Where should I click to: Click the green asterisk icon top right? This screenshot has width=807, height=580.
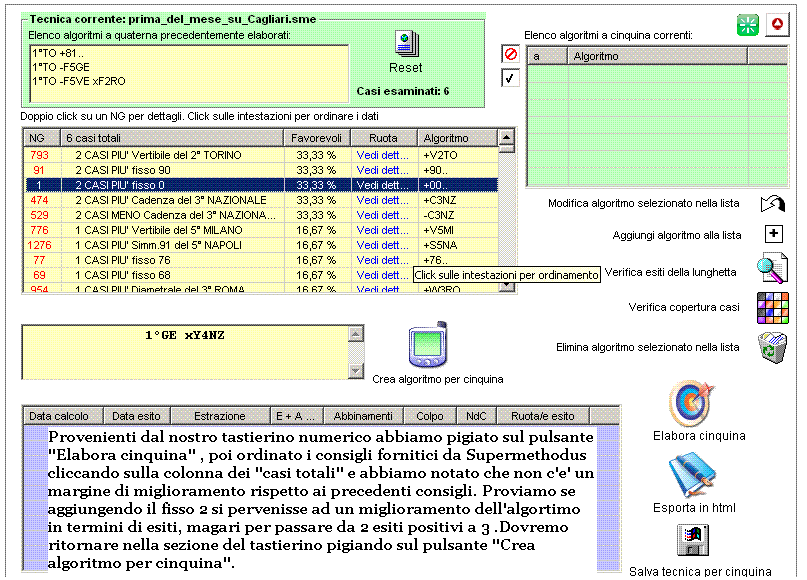coord(747,24)
